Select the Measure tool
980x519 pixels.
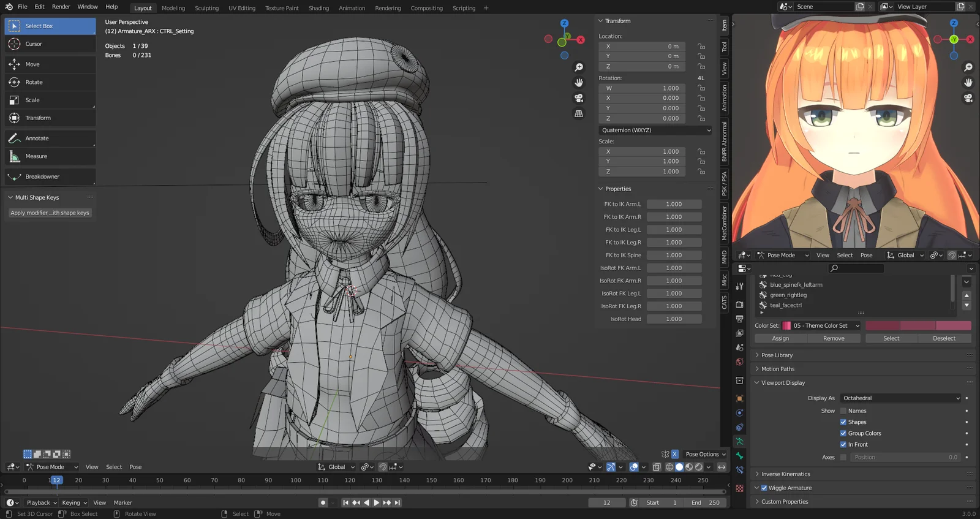pyautogui.click(x=50, y=156)
